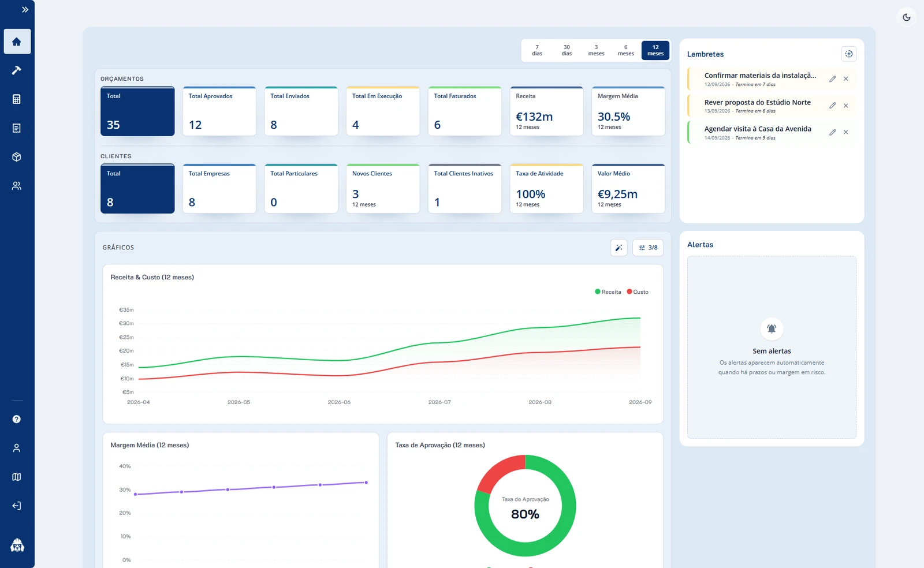The width and height of the screenshot is (924, 568).
Task: Open the Total Aprovados card
Action: 219,111
